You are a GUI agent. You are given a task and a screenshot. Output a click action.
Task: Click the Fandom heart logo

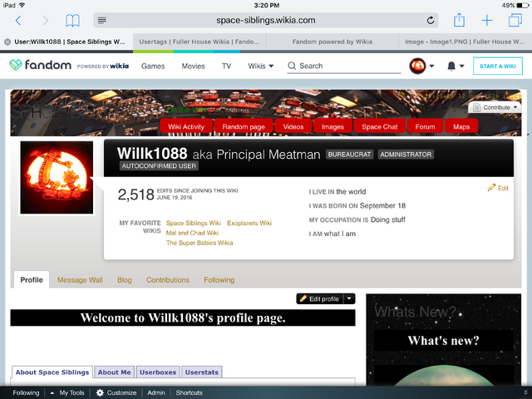(16, 65)
